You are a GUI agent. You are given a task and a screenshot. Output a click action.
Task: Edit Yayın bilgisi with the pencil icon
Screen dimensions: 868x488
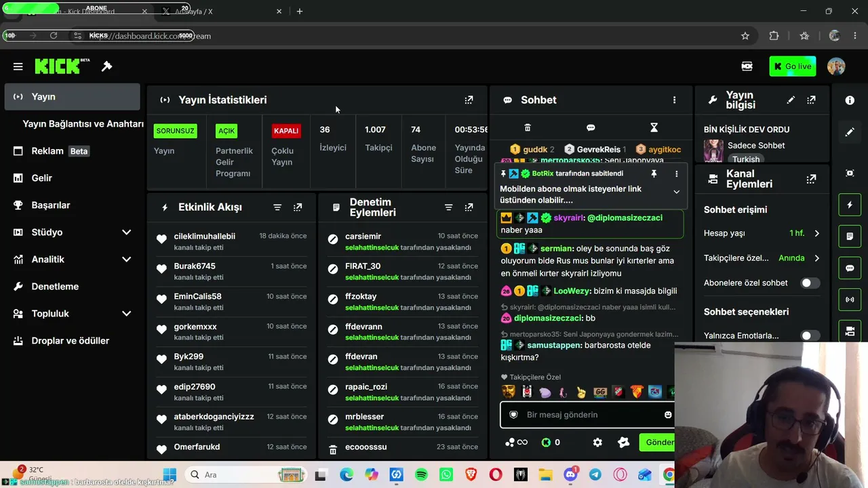click(791, 100)
